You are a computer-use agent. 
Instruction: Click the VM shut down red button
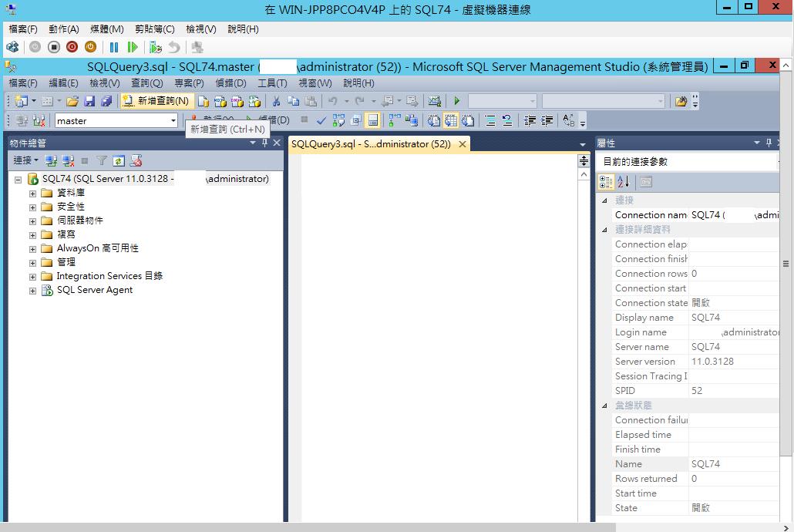pos(72,48)
